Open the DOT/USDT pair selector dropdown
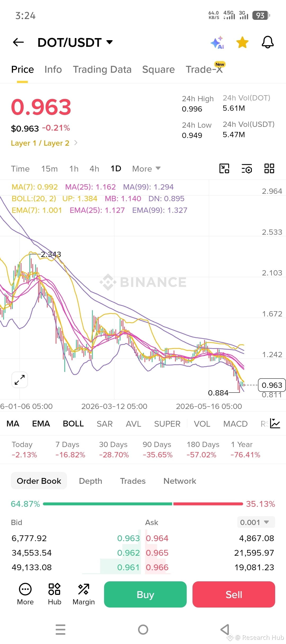286x644 pixels. (x=75, y=42)
